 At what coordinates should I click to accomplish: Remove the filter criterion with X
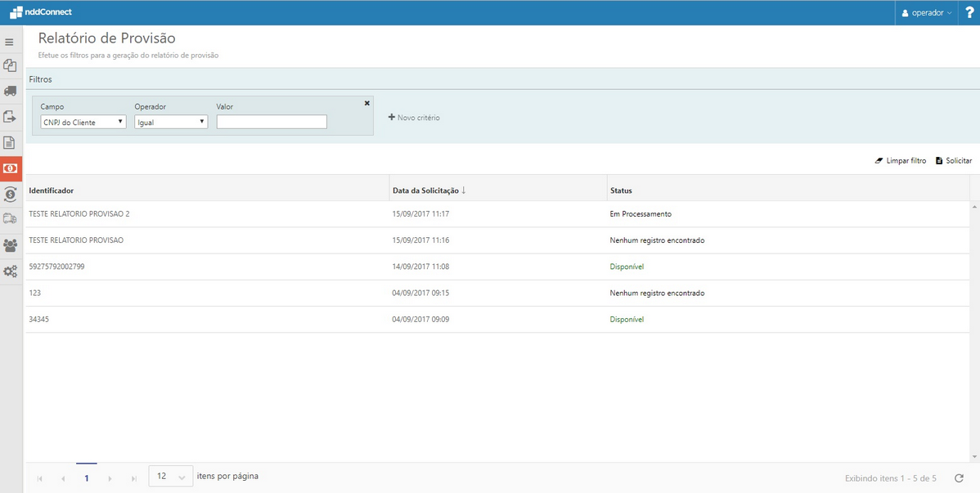(x=366, y=103)
